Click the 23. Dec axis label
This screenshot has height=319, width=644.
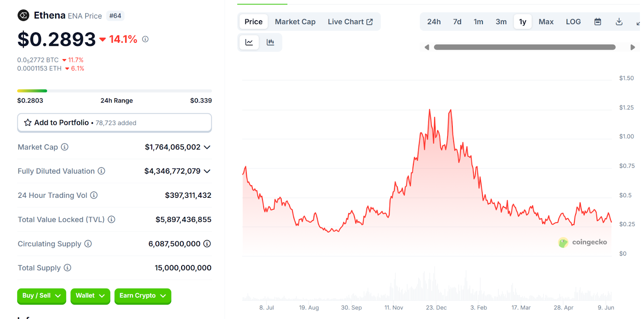(436, 308)
